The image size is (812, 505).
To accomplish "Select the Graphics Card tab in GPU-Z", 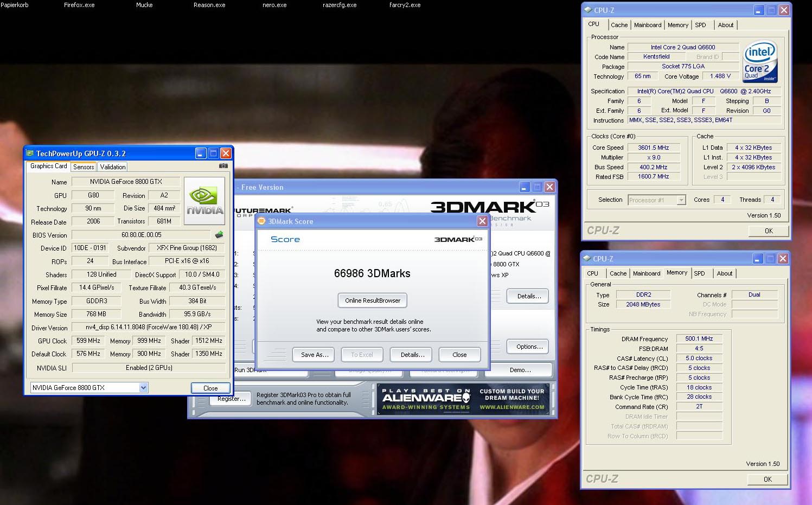I will (49, 166).
